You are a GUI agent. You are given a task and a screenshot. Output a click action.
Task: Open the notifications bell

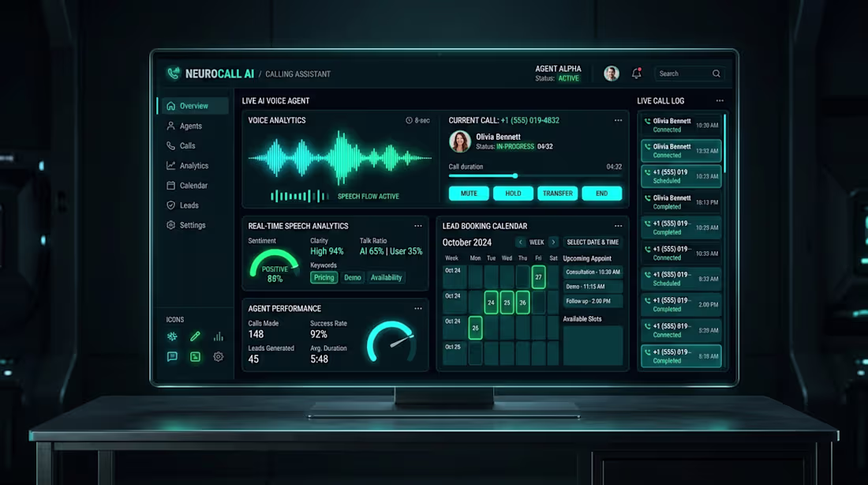637,73
